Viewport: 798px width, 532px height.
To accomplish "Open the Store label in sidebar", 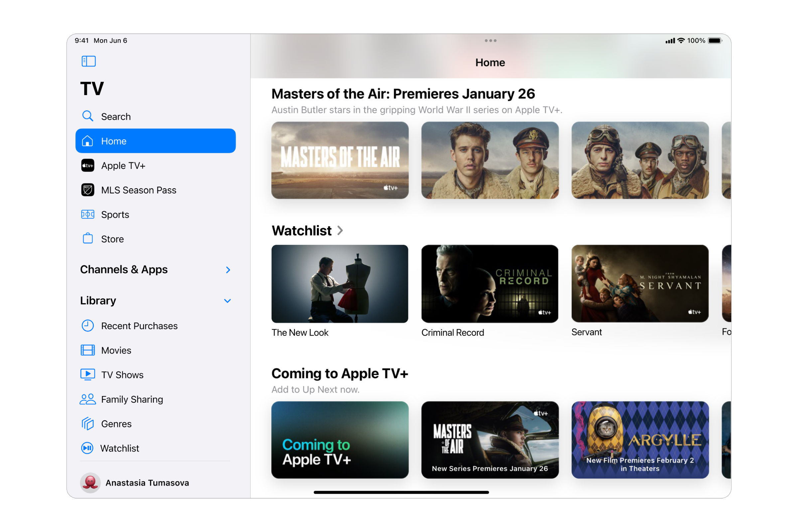I will point(112,239).
